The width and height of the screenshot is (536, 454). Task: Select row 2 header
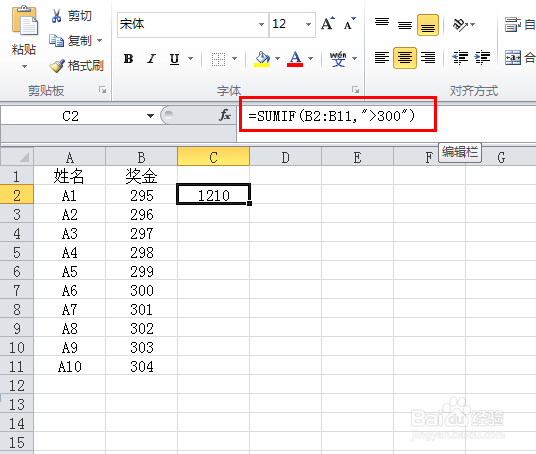(x=17, y=195)
